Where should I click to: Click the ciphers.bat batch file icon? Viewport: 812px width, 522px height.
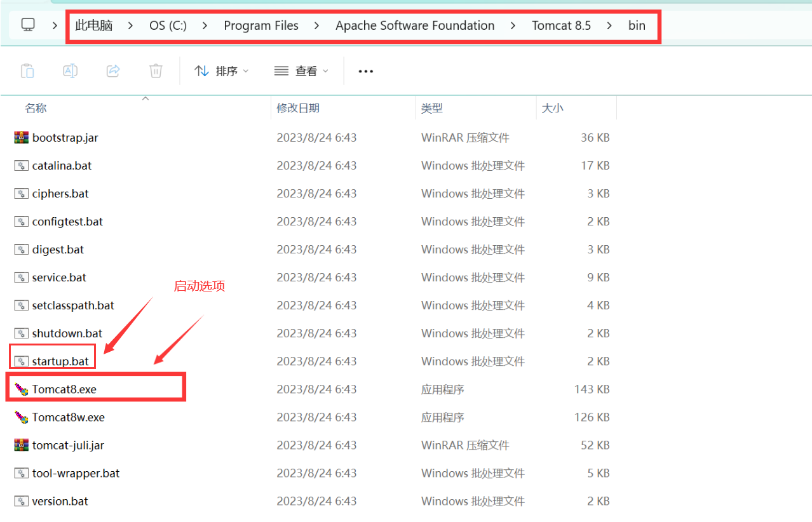[x=22, y=193]
